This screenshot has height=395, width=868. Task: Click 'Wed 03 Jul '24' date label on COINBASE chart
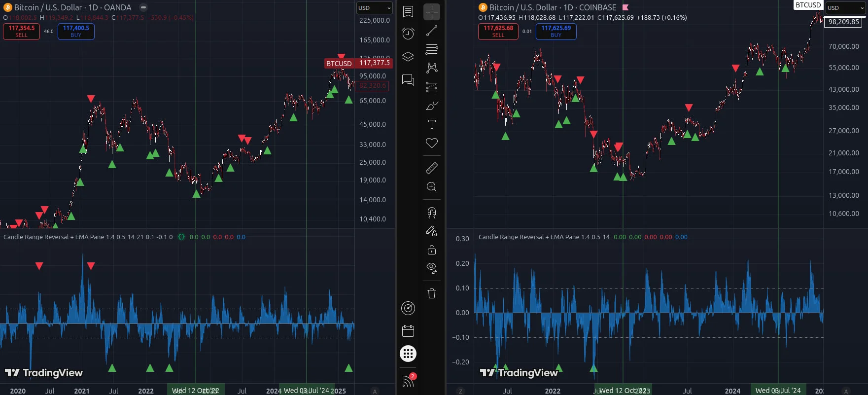tap(778, 391)
